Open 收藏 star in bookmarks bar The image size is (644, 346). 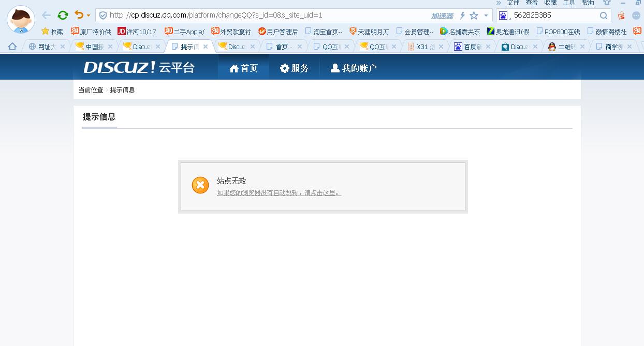click(x=52, y=32)
